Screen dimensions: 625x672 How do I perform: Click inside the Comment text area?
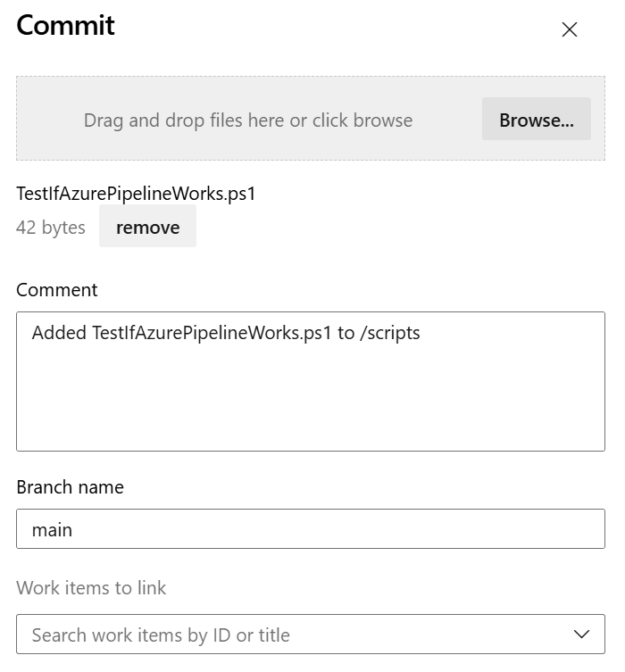coord(310,393)
